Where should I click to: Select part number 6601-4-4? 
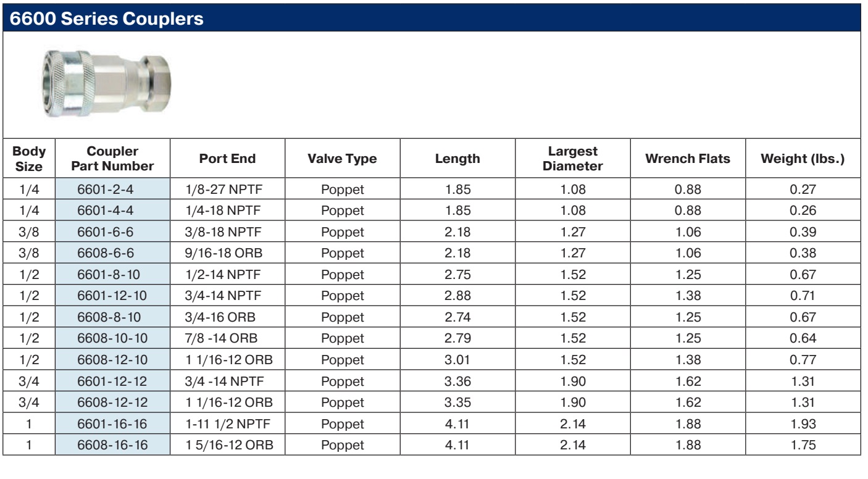112,210
